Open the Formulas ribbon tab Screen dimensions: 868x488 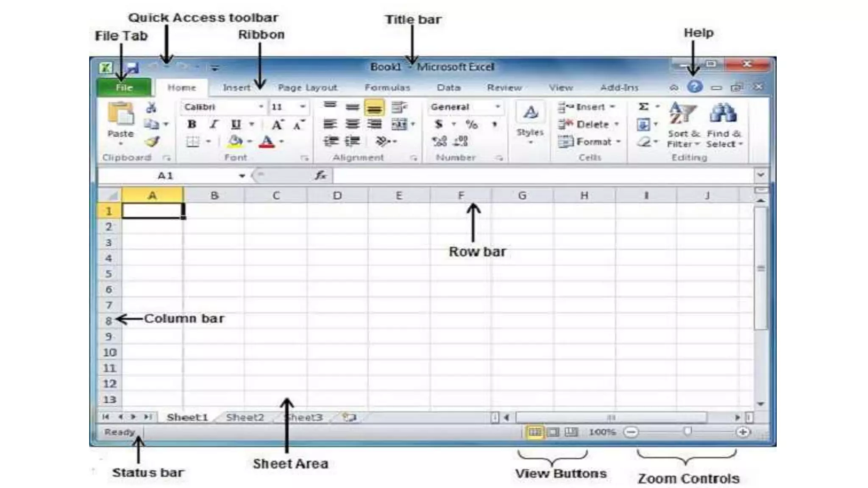coord(387,88)
